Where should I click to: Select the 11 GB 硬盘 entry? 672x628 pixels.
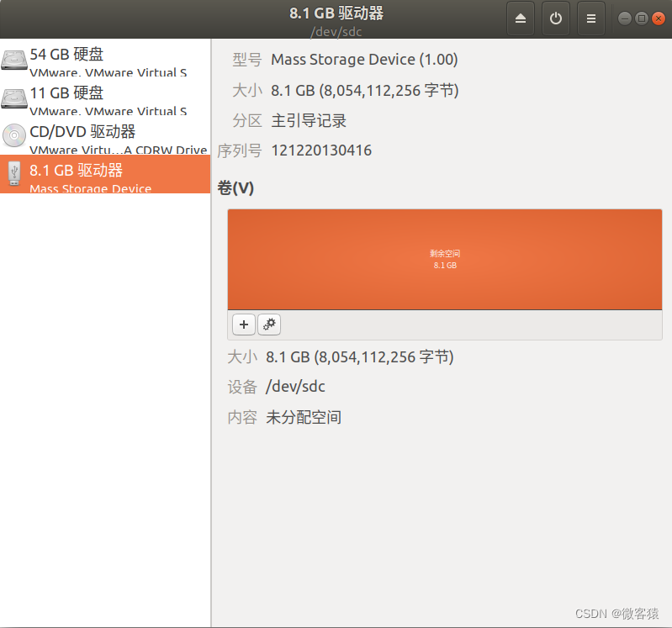(105, 97)
